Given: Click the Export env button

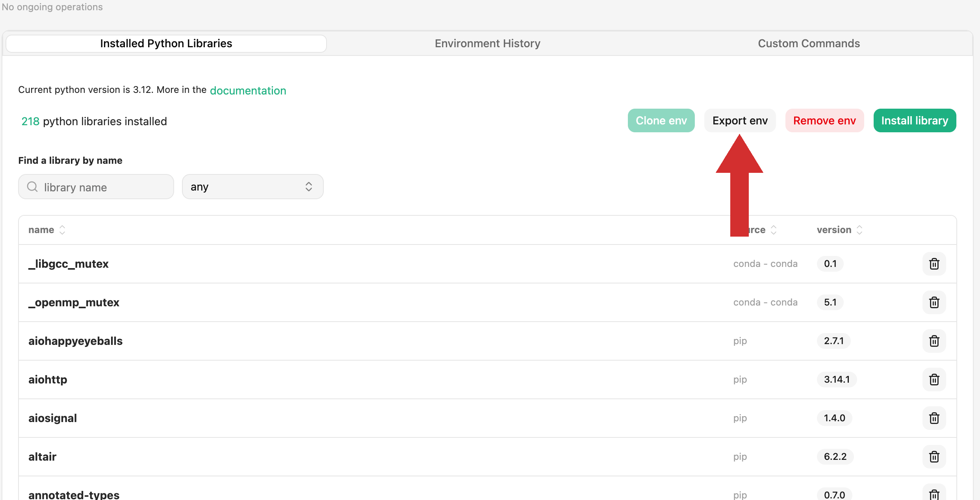Looking at the screenshot, I should tap(740, 120).
